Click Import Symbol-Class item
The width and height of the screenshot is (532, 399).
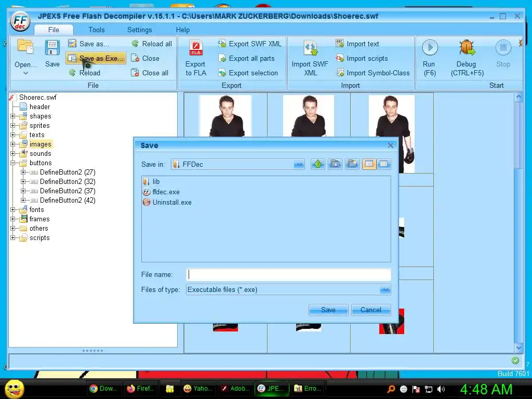[x=373, y=73]
